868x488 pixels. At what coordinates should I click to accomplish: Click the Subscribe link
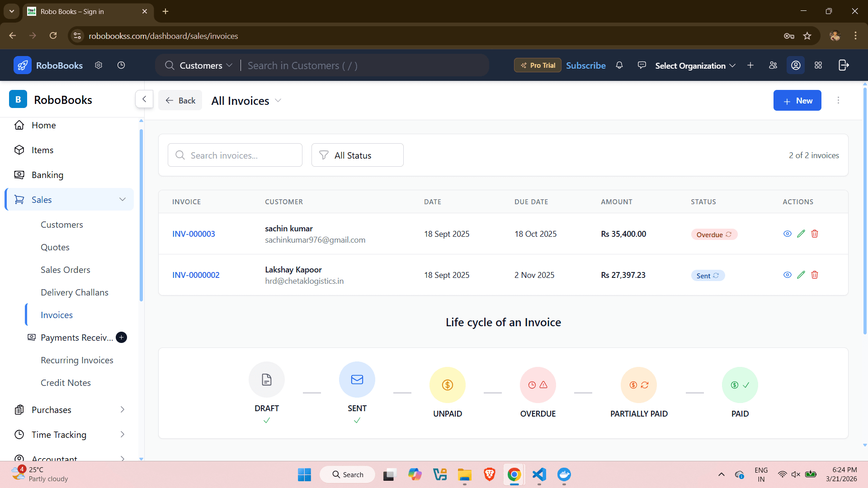tap(585, 65)
